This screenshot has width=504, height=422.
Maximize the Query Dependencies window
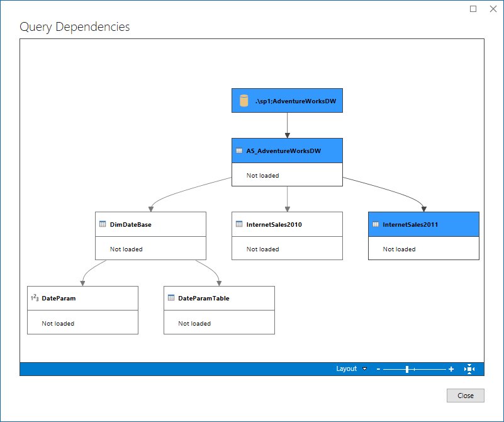click(473, 9)
